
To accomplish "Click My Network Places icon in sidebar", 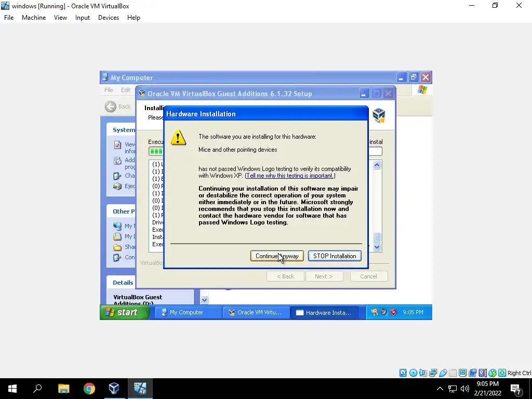I will pyautogui.click(x=117, y=226).
